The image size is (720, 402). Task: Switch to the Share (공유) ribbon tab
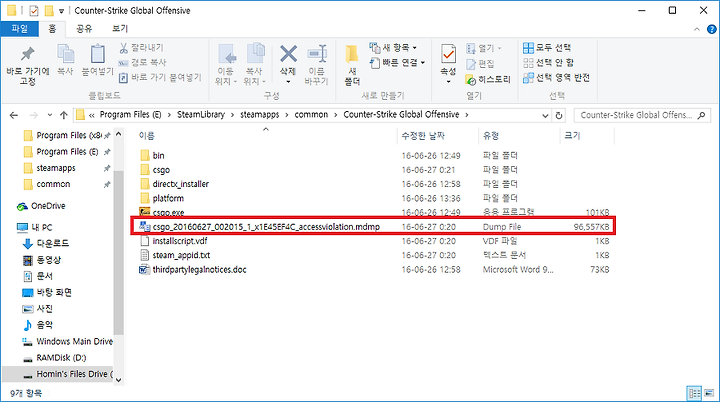click(x=84, y=29)
